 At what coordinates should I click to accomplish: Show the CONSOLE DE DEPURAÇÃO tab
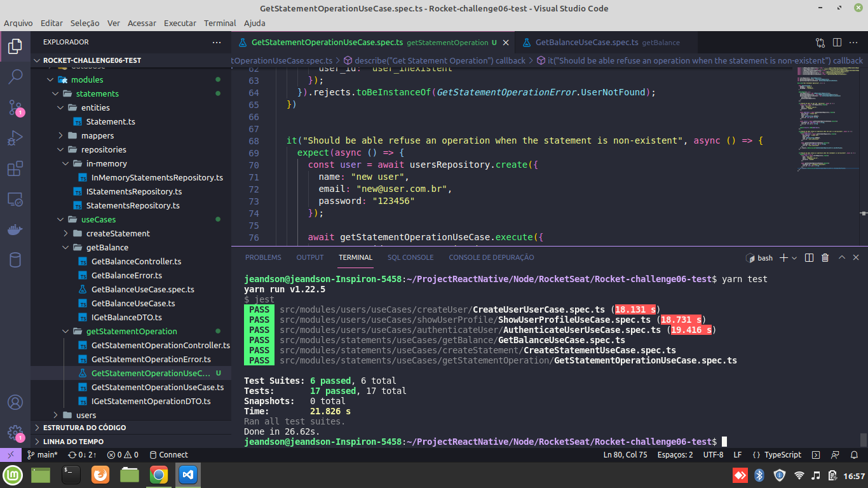(x=491, y=257)
